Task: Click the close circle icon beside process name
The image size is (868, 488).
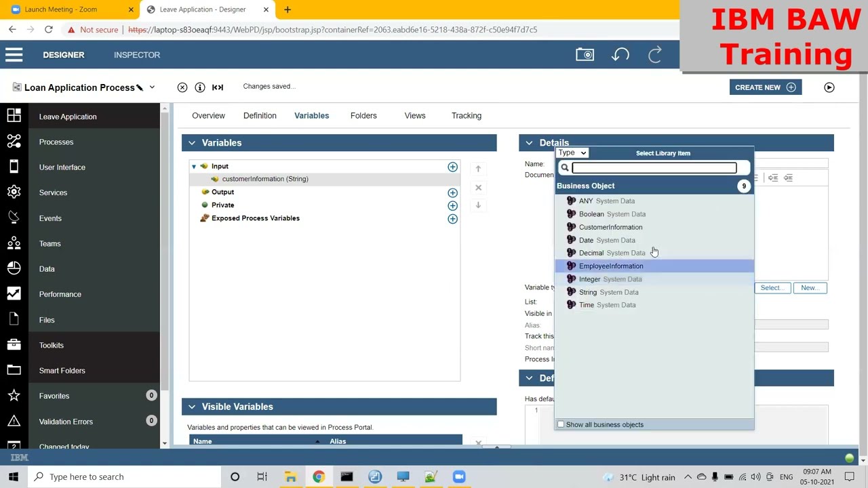Action: [x=182, y=87]
